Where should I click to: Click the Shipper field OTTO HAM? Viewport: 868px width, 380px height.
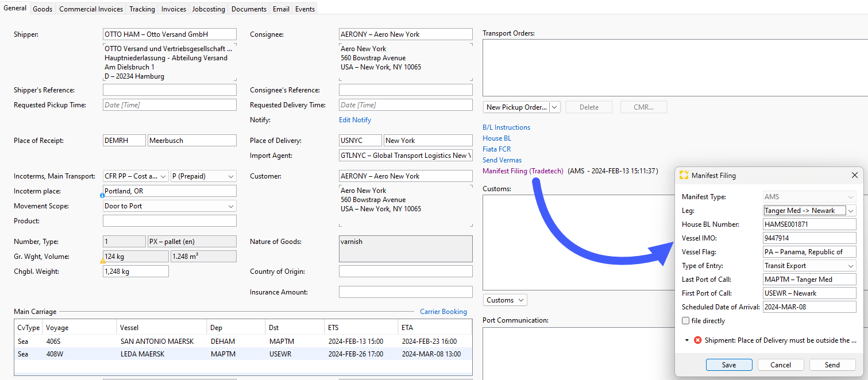coord(169,34)
